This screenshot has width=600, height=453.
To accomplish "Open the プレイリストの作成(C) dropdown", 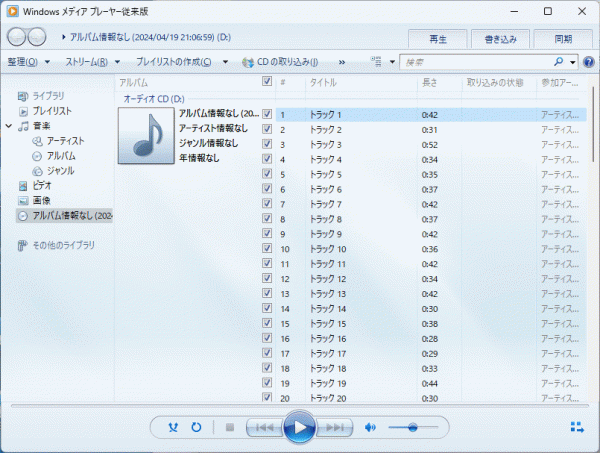I will tap(182, 62).
